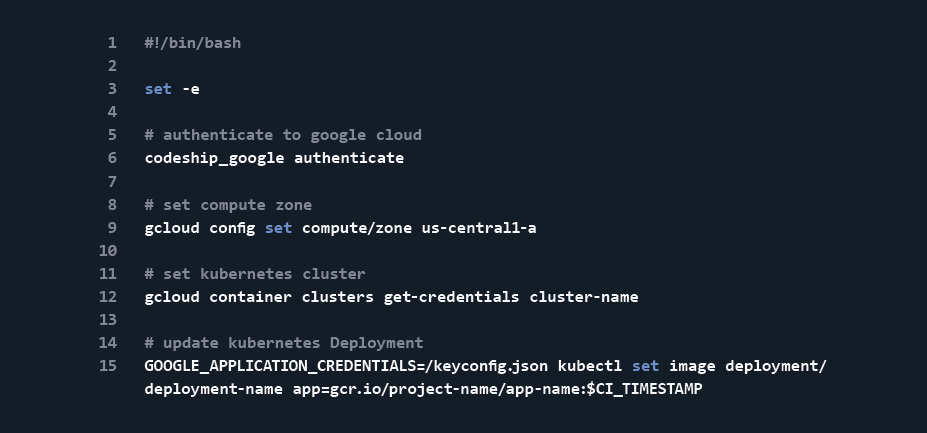Screen dimensions: 927x433
Task: Click the word 'authenticate' on line 6
Action: pyautogui.click(x=349, y=159)
